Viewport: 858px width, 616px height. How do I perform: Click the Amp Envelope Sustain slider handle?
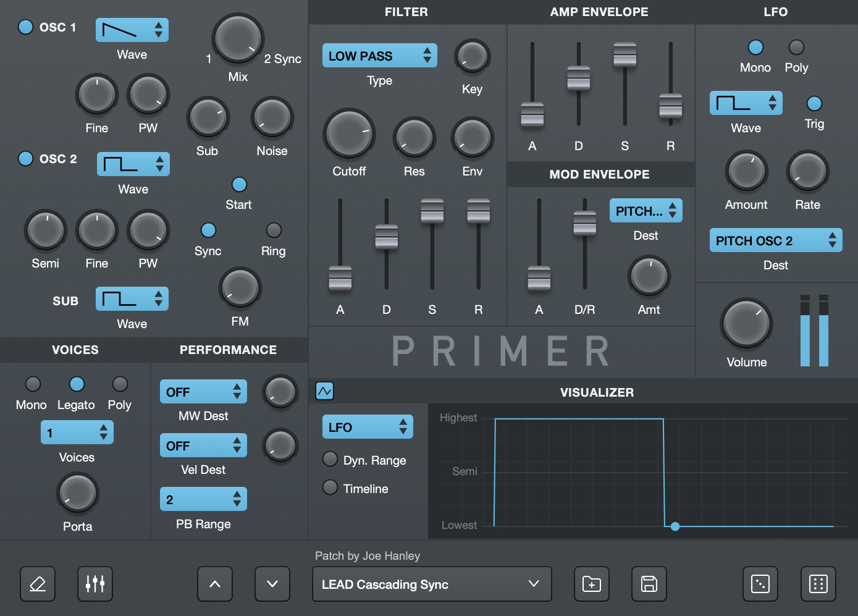click(x=625, y=54)
